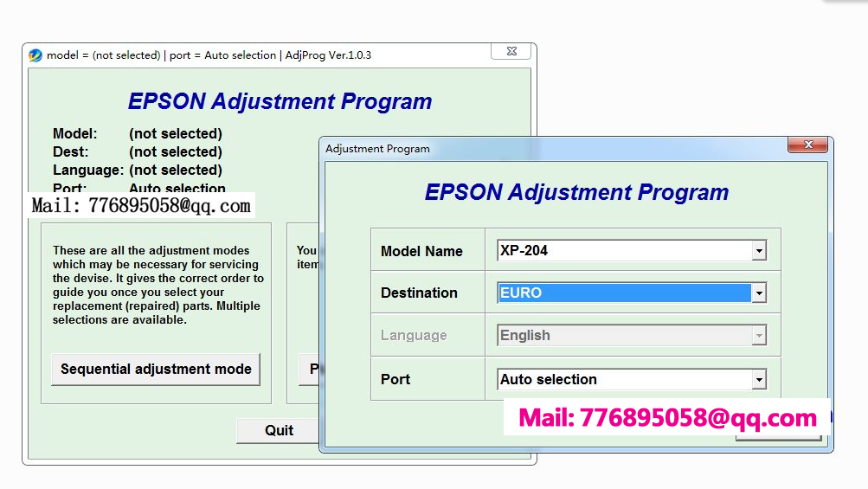The width and height of the screenshot is (868, 489).
Task: Click the main window title bar text
Action: [209, 55]
